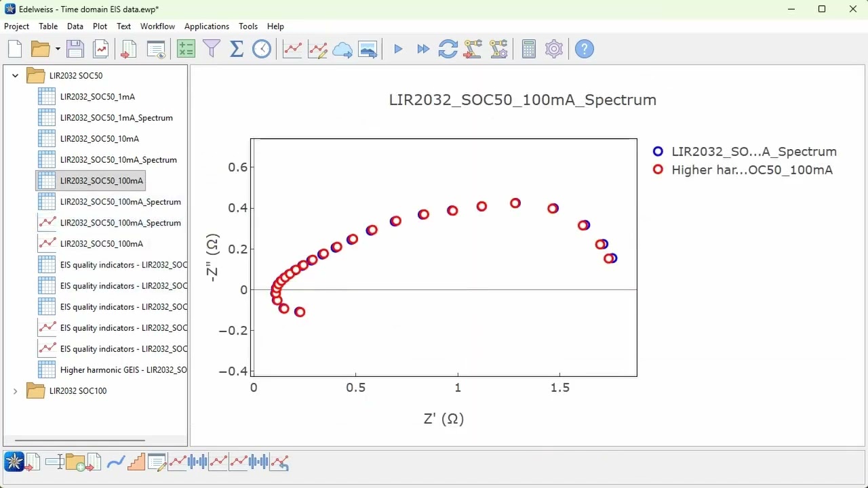
Task: Open the Plot menu
Action: click(x=100, y=26)
